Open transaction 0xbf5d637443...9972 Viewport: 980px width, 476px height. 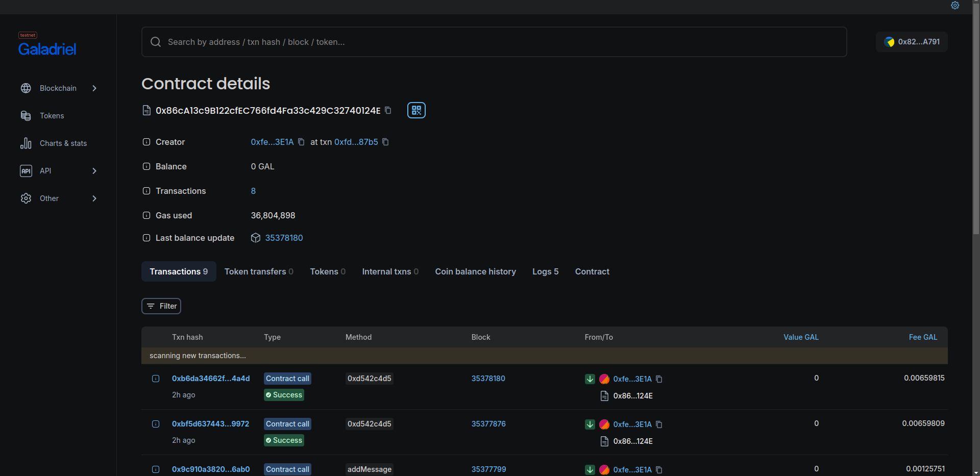pyautogui.click(x=210, y=424)
